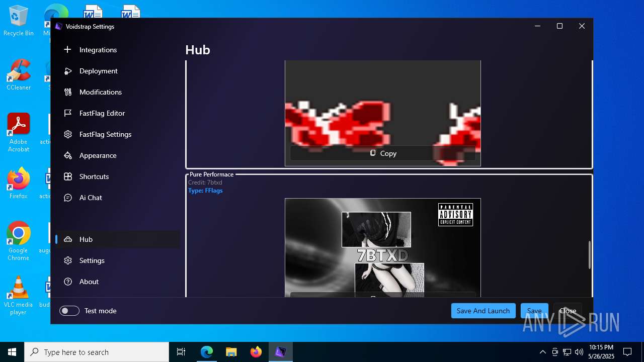644x362 pixels.
Task: Click the 'Type: FFlags' label
Action: 205,191
